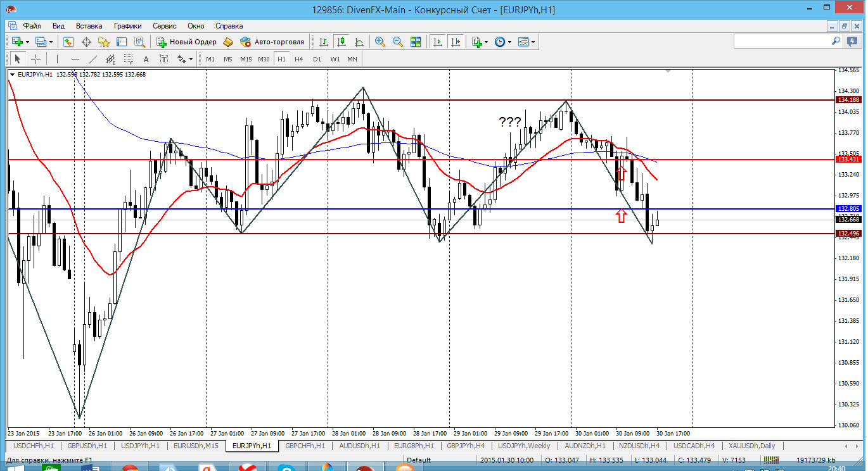Image resolution: width=868 pixels, height=471 pixels.
Task: Open the Market Watch window icon
Action: coord(68,42)
